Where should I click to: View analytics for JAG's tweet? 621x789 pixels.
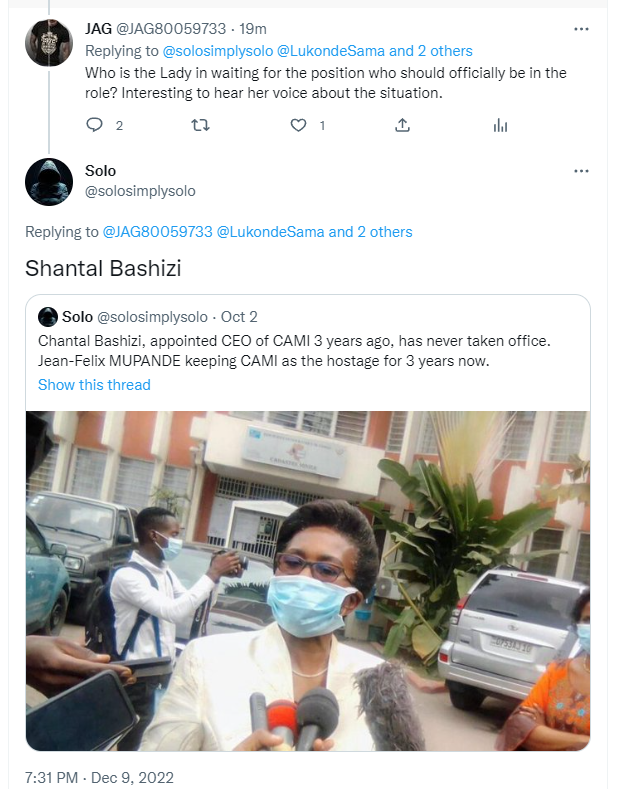point(501,125)
